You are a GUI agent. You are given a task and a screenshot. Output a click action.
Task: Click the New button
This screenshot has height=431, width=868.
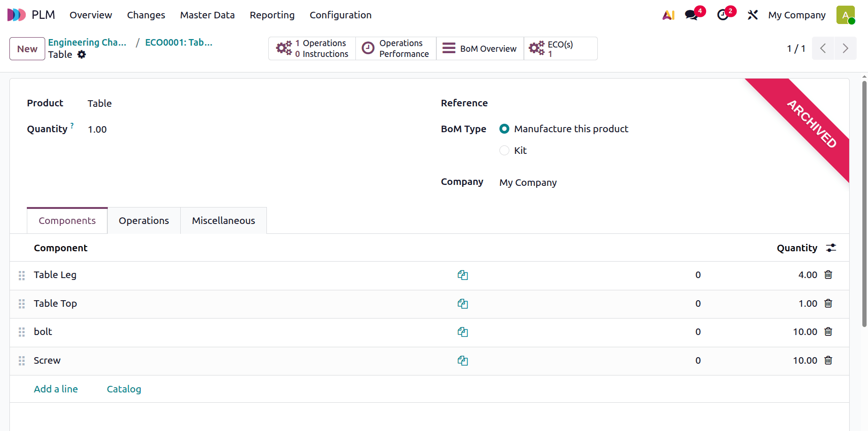(x=27, y=49)
